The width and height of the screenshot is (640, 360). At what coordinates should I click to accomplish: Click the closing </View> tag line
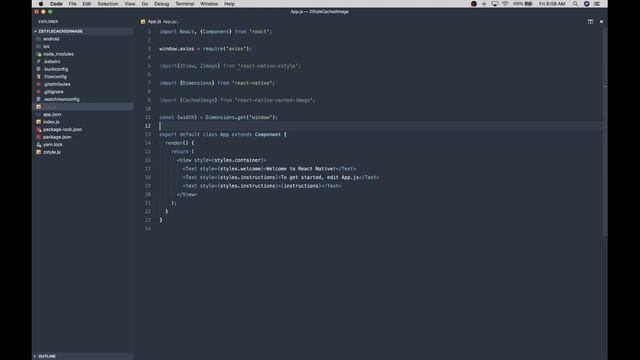[187, 194]
